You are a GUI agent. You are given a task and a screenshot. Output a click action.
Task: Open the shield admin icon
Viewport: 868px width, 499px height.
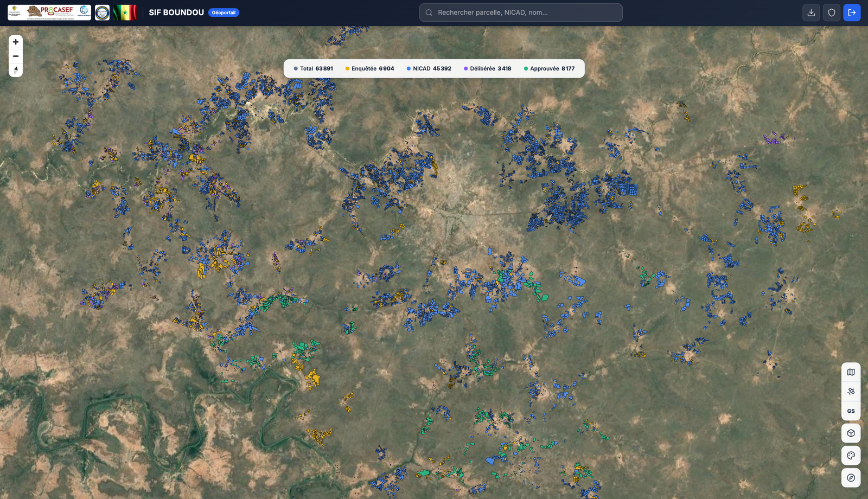point(831,12)
